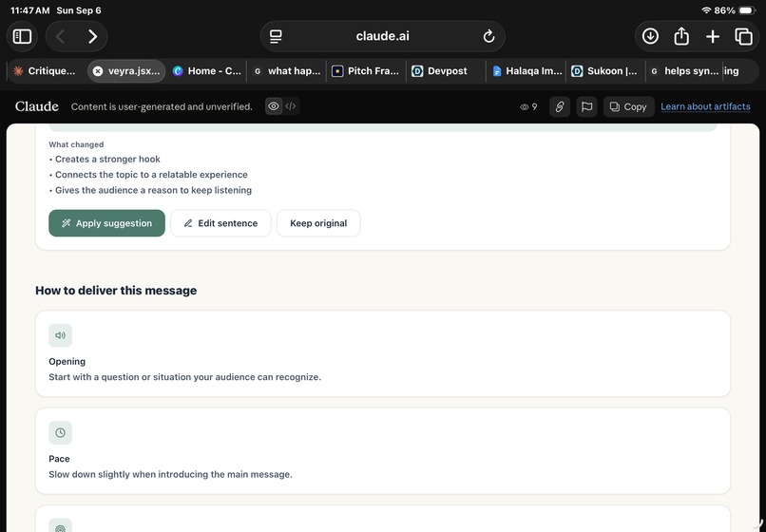This screenshot has height=532, width=766.
Task: Switch to the Pitch Fra... tab
Action: (367, 71)
